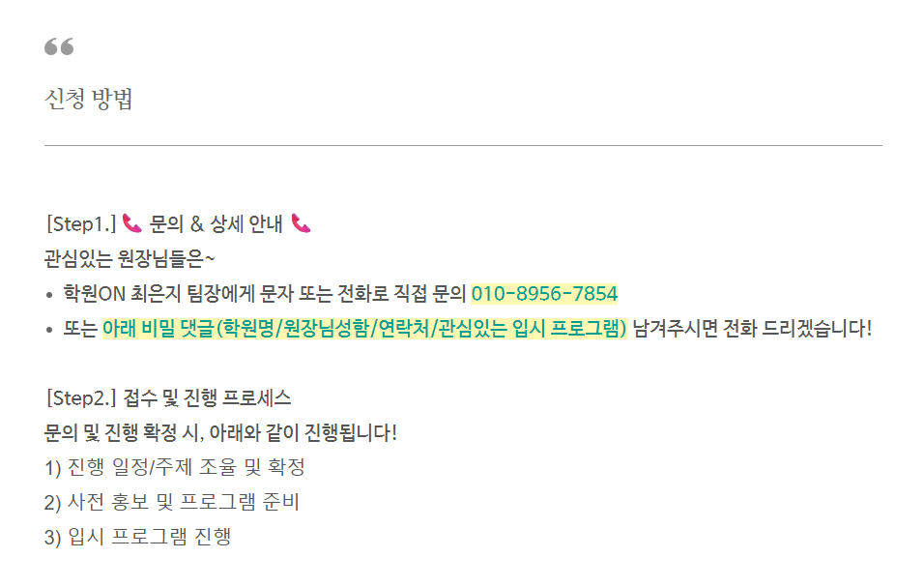Click the bullet point before 학원ON
The width and height of the screenshot is (924, 587).
49,295
